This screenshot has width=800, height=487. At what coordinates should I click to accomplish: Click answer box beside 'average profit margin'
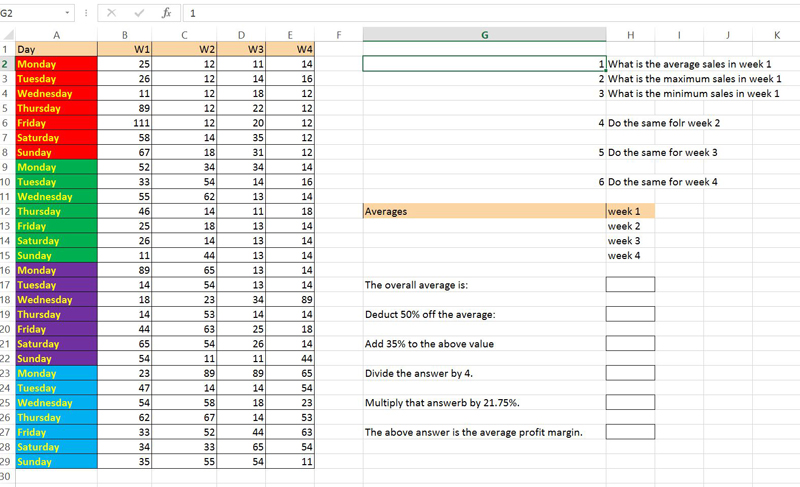631,432
